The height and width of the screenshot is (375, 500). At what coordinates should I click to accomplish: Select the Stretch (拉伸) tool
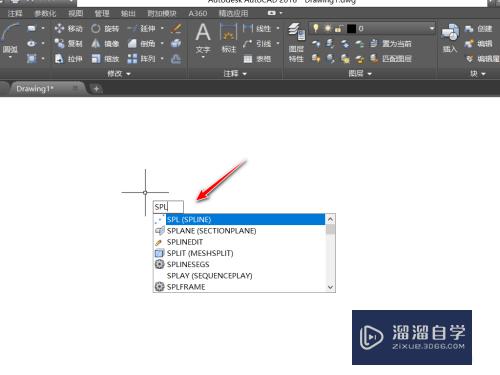point(68,59)
